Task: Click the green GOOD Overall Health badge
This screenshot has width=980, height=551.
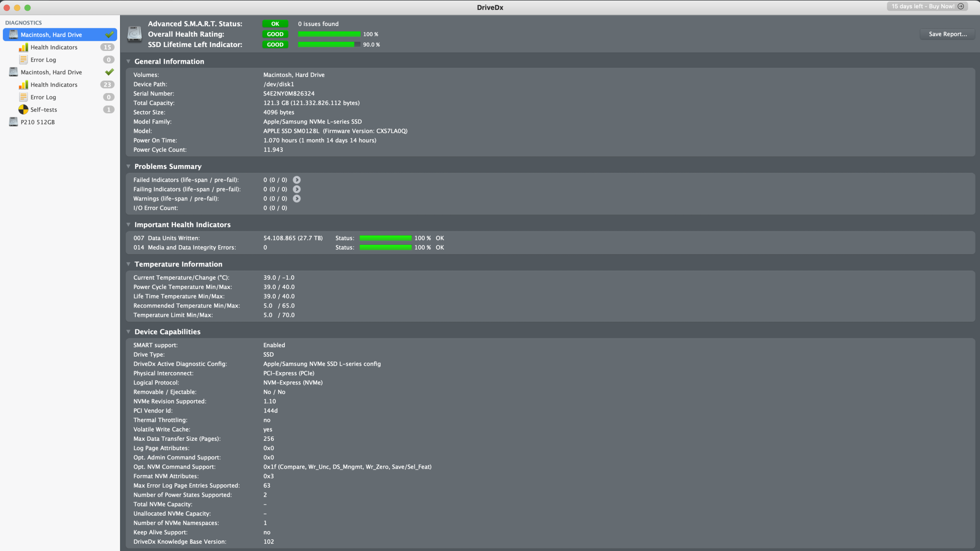Action: pos(275,34)
